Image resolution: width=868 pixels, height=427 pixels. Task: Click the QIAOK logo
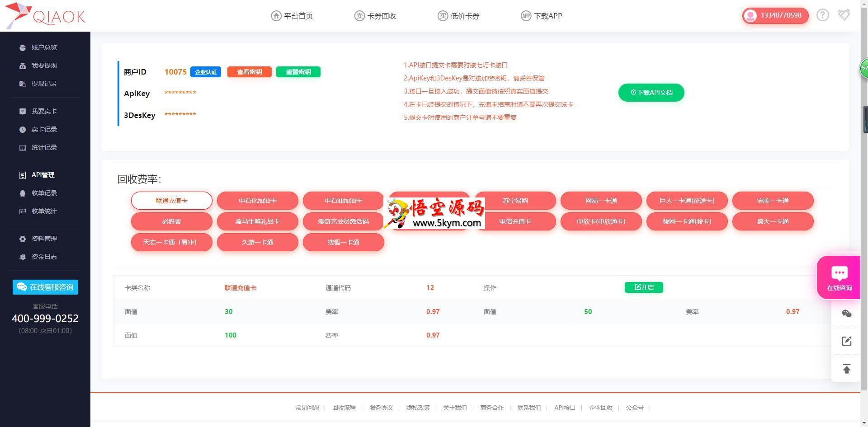click(x=45, y=16)
